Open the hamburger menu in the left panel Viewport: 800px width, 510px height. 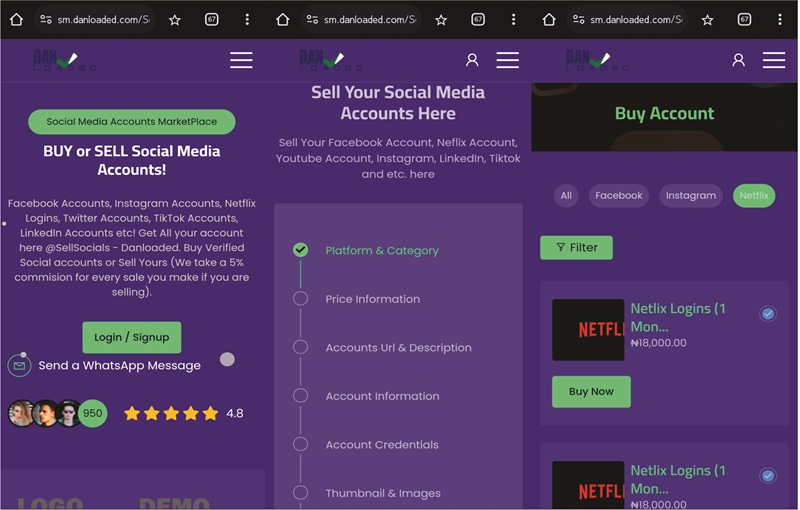pyautogui.click(x=241, y=60)
